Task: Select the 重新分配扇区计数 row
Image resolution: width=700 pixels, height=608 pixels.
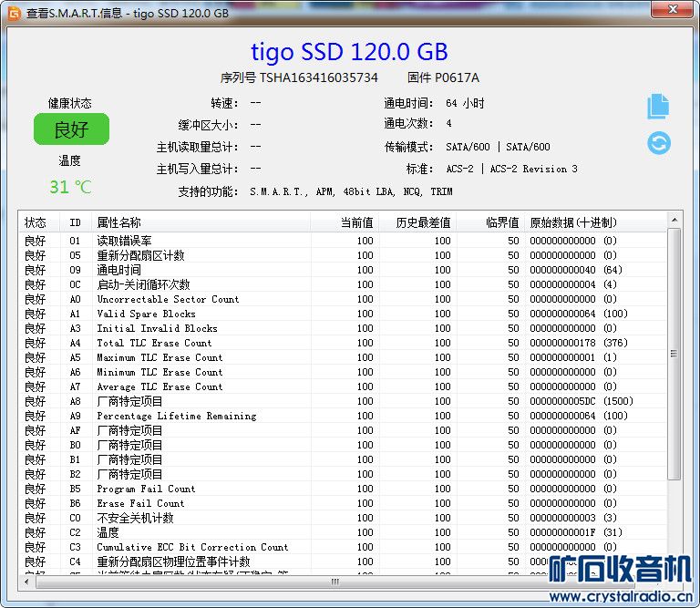Action: 343,255
